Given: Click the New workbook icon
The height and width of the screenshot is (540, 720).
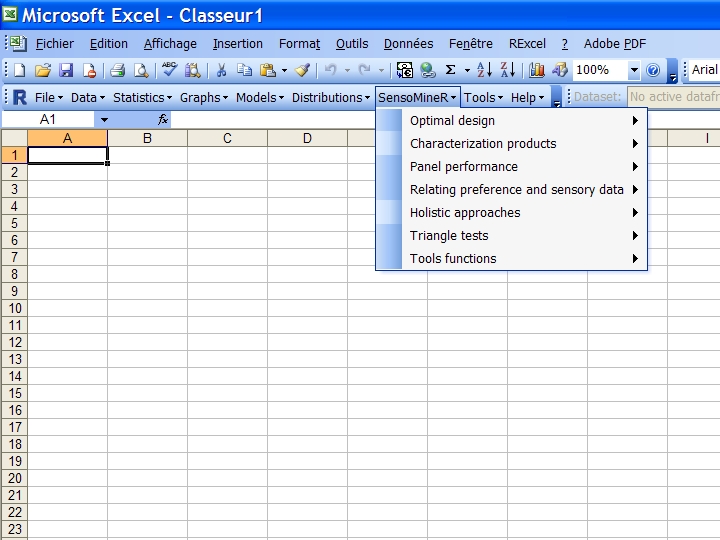Looking at the screenshot, I should (20, 70).
